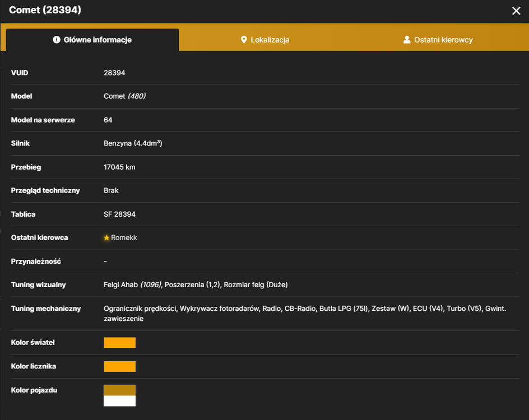Click the dialog title Comet (28394)

pyautogui.click(x=45, y=10)
